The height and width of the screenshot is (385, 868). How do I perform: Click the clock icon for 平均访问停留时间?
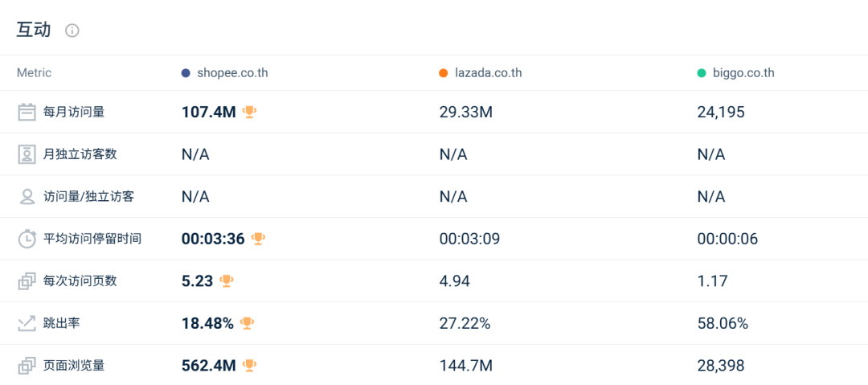pos(27,239)
